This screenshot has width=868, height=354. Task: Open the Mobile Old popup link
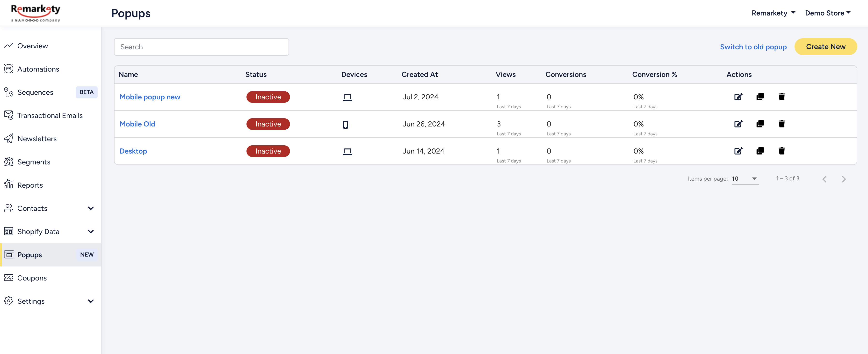pyautogui.click(x=137, y=124)
